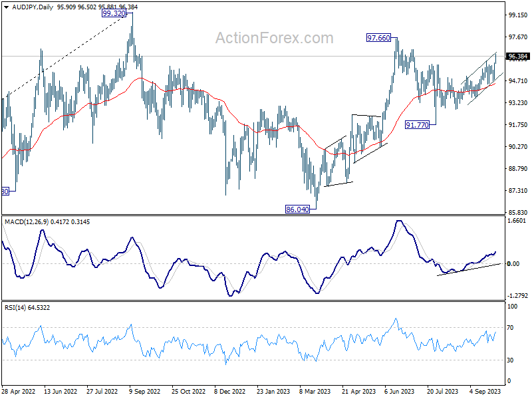Select the 25 Oct 2022 date label

tap(188, 392)
